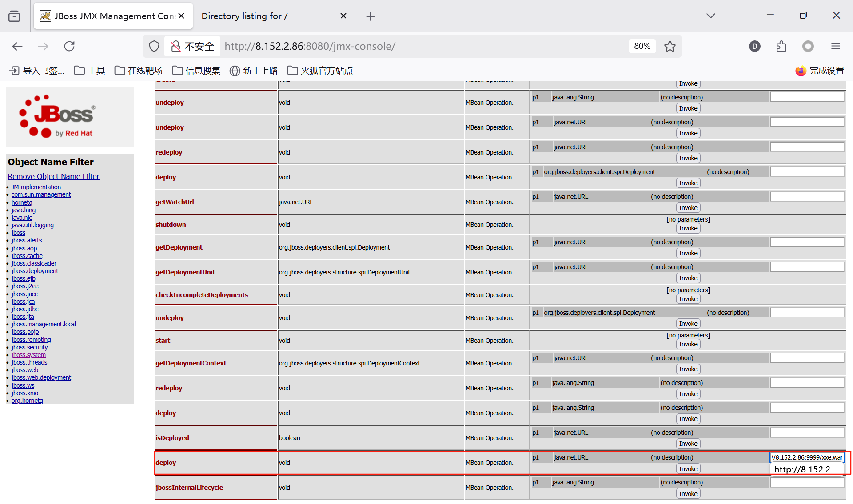853x504 pixels.
Task: Open a new tab with the plus button
Action: 371,16
